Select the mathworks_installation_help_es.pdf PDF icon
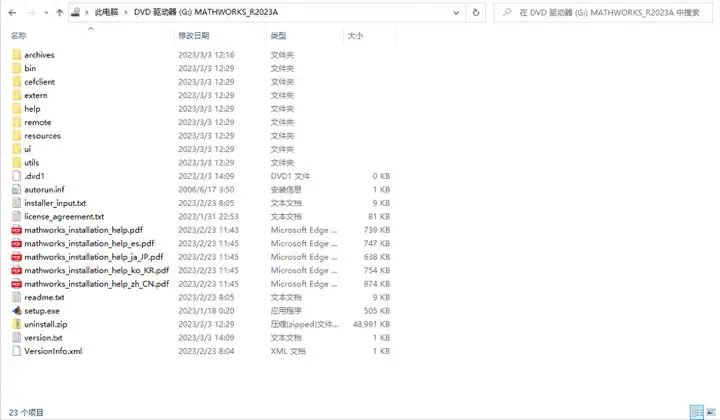This screenshot has height=420, width=720. 17,243
